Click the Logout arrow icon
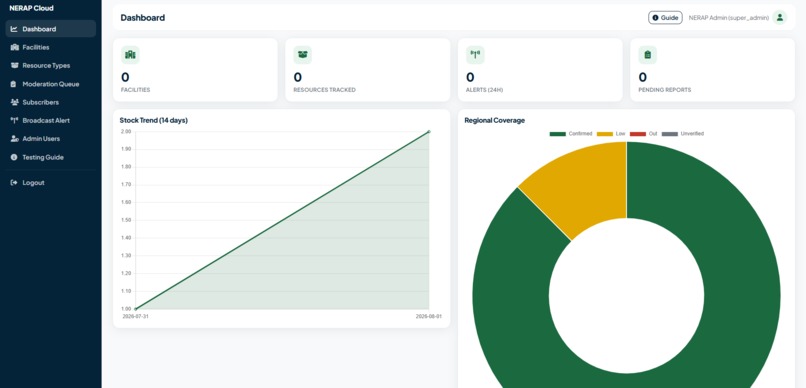The image size is (806, 388). 14,182
